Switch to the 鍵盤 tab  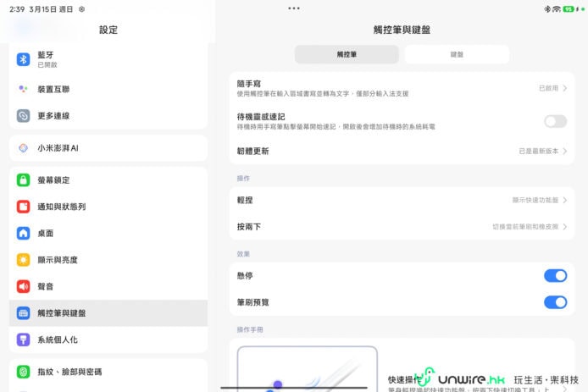point(457,54)
